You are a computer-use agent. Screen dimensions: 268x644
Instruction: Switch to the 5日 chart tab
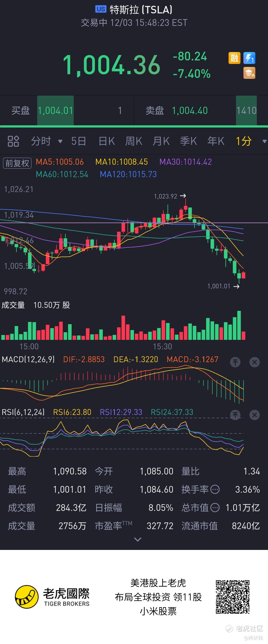[79, 141]
